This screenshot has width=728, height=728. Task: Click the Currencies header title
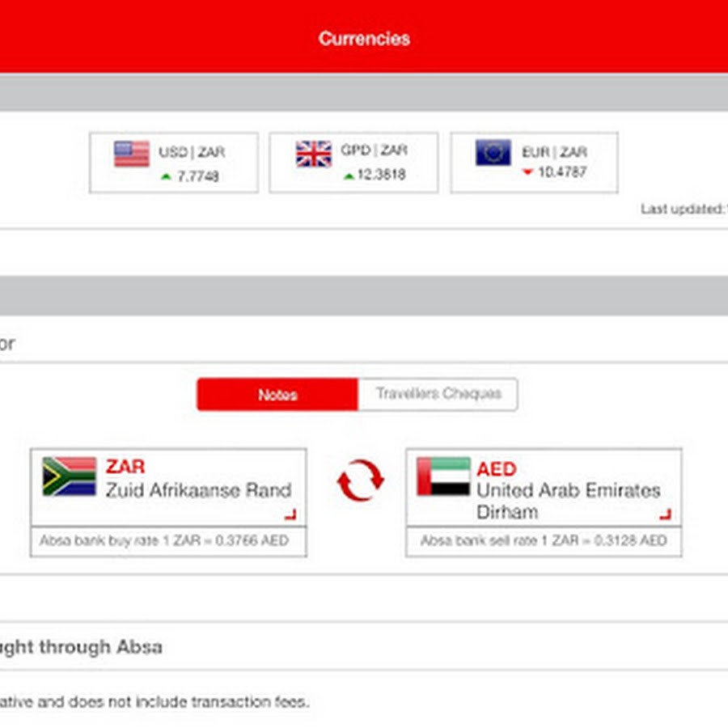pos(365,39)
